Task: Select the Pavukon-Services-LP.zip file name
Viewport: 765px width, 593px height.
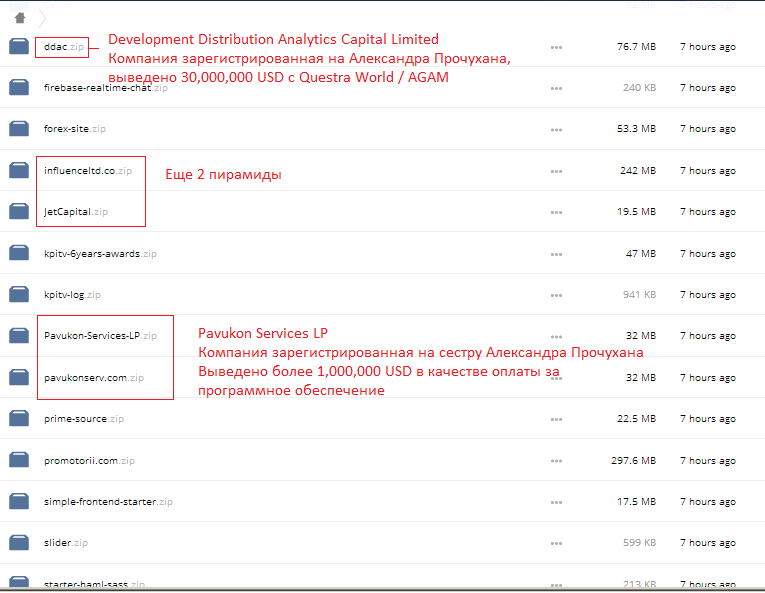Action: coord(100,336)
